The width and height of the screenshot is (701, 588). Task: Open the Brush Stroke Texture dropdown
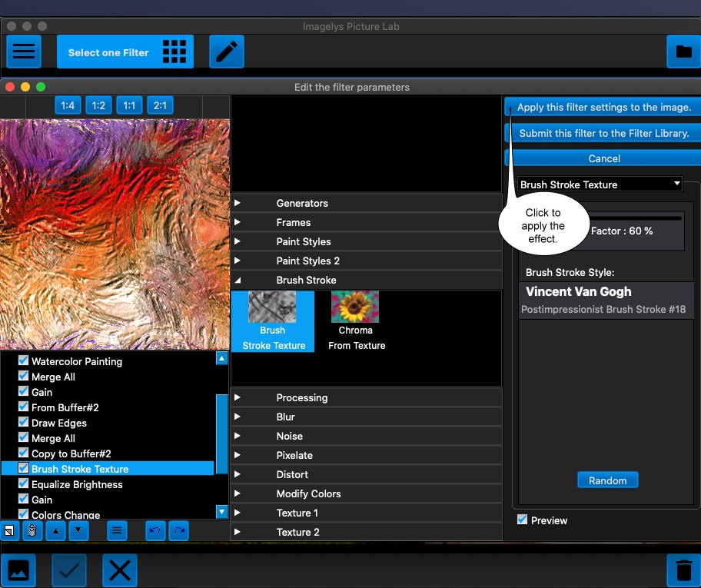(600, 184)
